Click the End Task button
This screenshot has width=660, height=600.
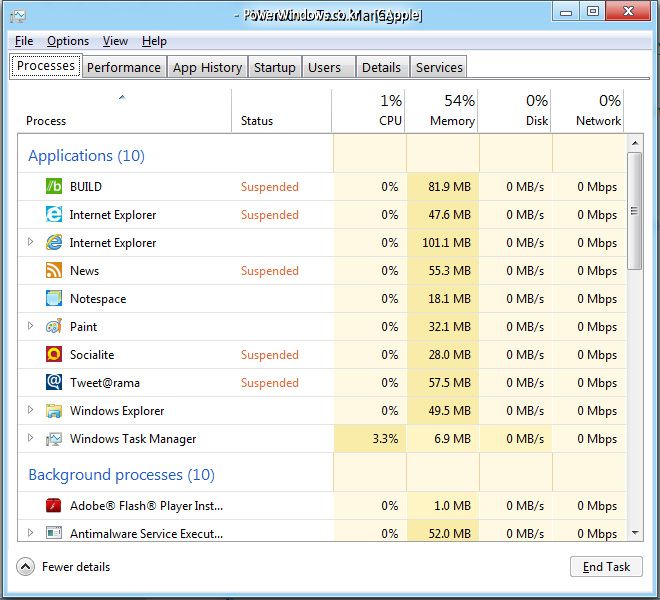point(606,567)
